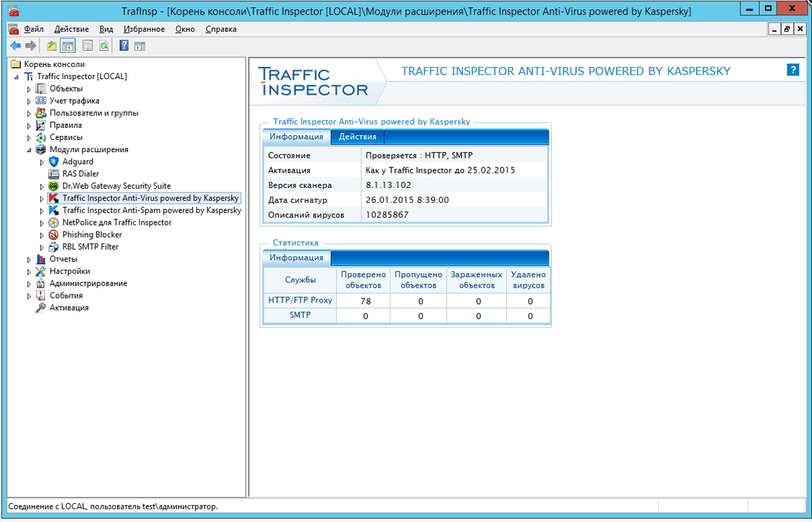Select Traffic Inspector Anti-Spam powered by Kaspersky
This screenshot has height=522, width=812.
[x=152, y=210]
